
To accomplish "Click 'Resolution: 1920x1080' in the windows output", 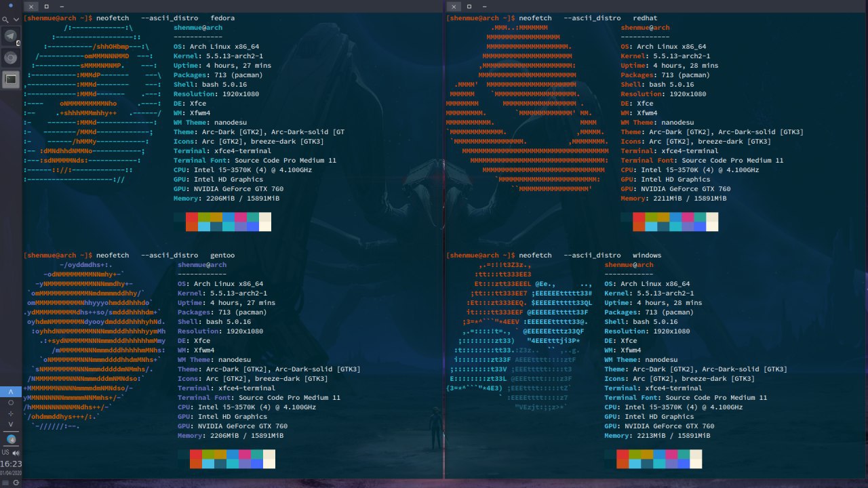I will pyautogui.click(x=647, y=331).
